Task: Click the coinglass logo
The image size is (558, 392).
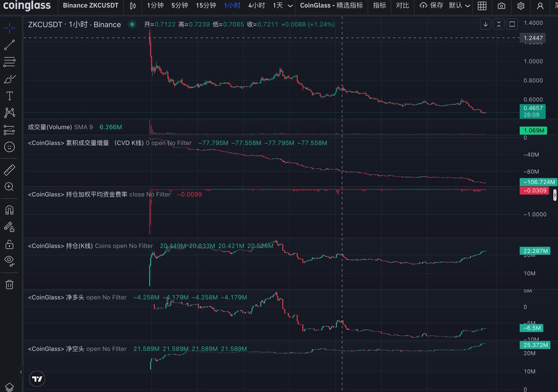Action: point(26,5)
